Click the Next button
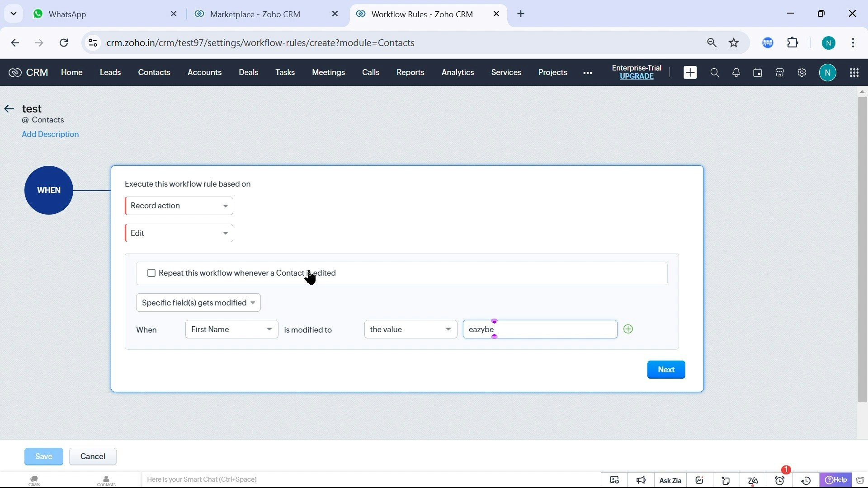868x488 pixels. click(666, 370)
